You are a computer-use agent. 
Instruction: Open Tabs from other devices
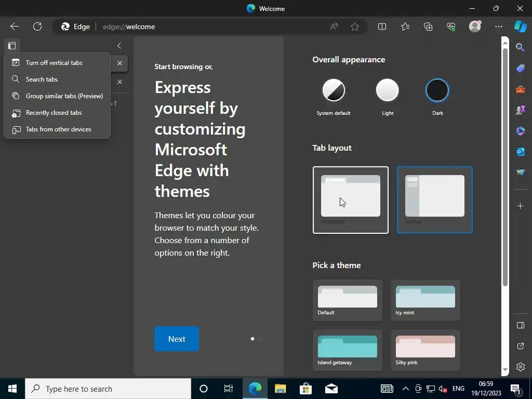click(57, 129)
